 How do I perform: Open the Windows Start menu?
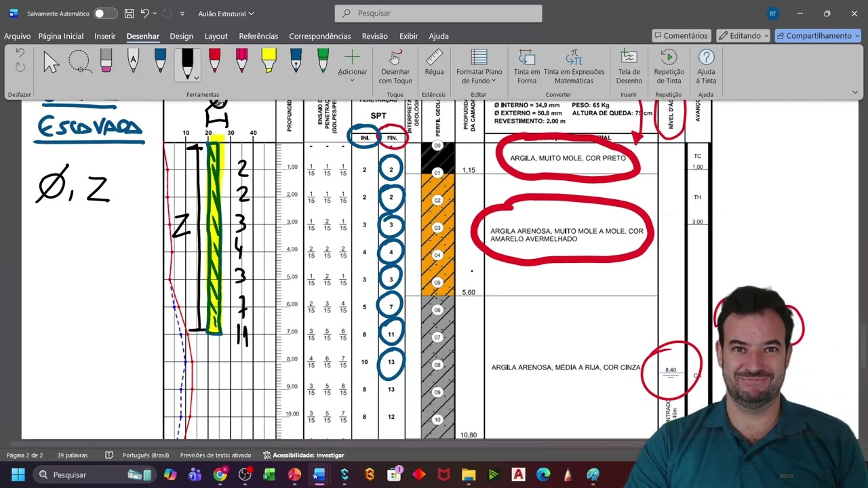18,474
